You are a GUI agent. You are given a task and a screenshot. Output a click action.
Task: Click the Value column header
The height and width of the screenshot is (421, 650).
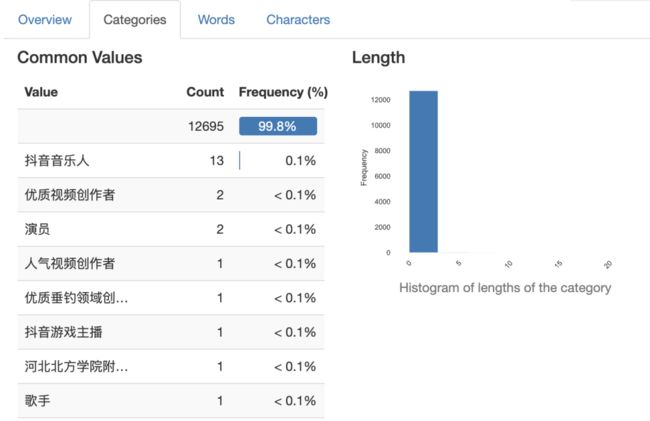point(41,92)
